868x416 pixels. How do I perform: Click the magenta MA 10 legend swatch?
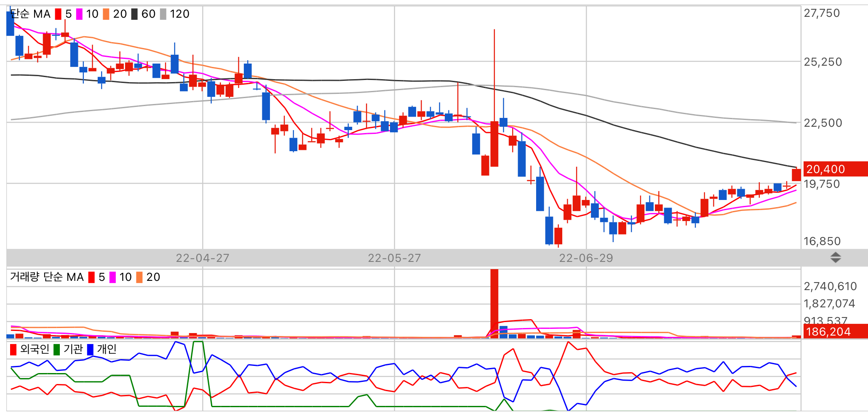coord(79,14)
